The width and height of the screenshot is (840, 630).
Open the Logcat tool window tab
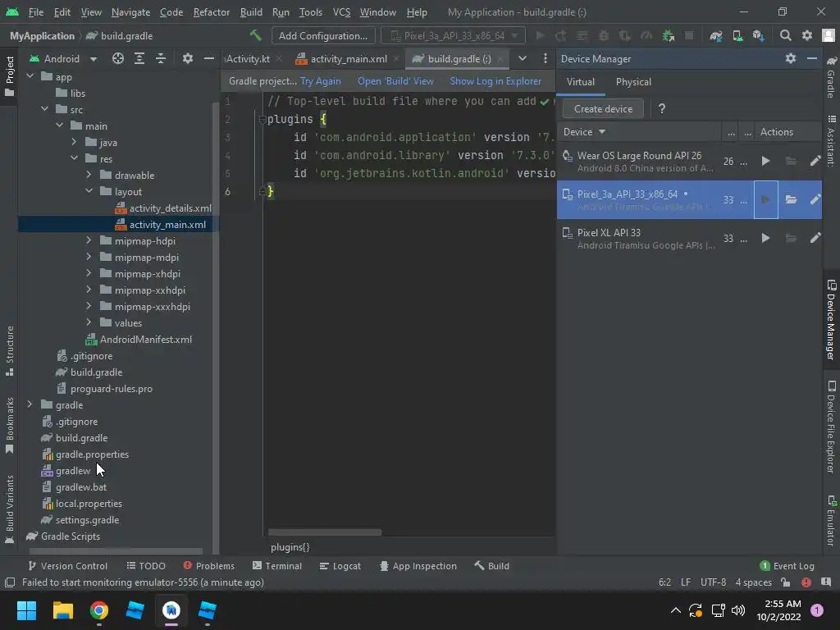pos(340,566)
